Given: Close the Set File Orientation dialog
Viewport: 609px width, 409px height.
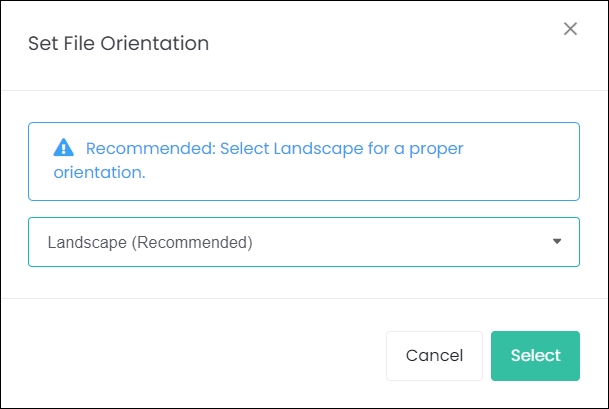Looking at the screenshot, I should pyautogui.click(x=570, y=29).
